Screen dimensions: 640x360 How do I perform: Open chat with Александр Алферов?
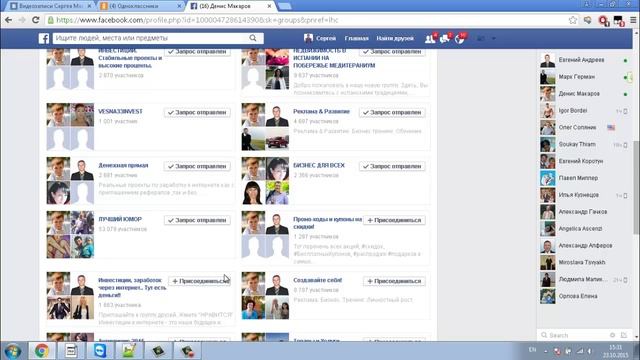pos(584,246)
